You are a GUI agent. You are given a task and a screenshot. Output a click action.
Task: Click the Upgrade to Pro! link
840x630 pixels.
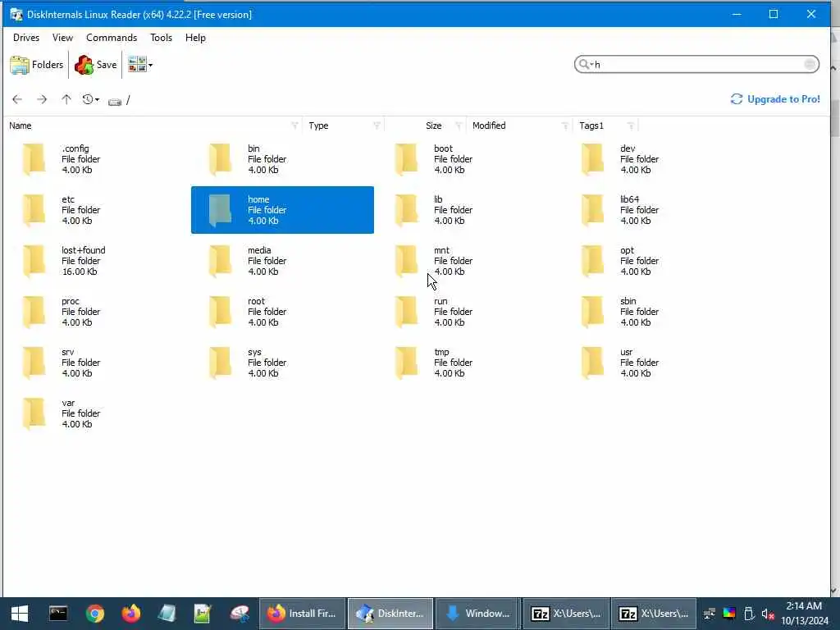tap(775, 99)
